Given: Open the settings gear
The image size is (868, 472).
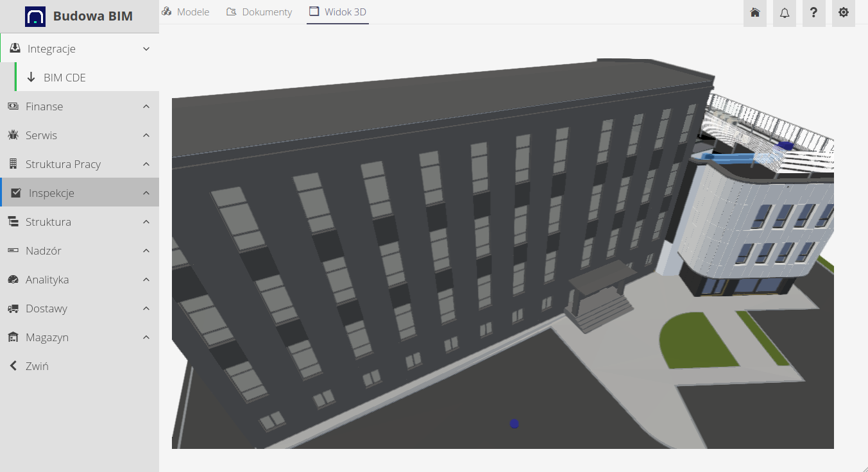Looking at the screenshot, I should coord(843,13).
